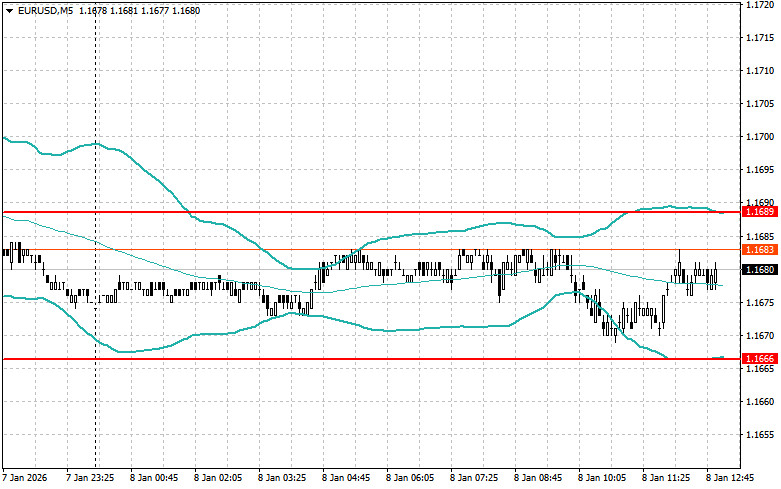The height and width of the screenshot is (489, 781).
Task: Click the 1.1675 price axis value
Action: (x=760, y=302)
